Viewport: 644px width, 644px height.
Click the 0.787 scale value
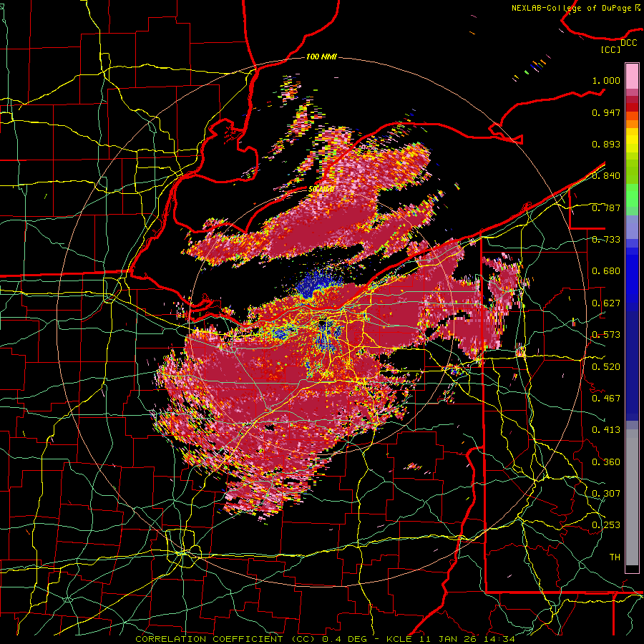coord(606,208)
